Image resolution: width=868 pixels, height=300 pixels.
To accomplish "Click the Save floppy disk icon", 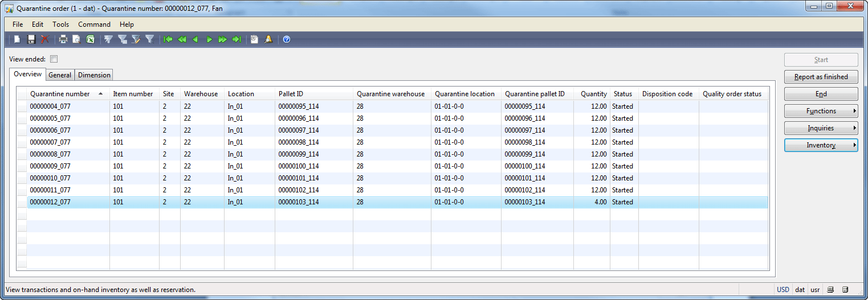I will coord(31,39).
